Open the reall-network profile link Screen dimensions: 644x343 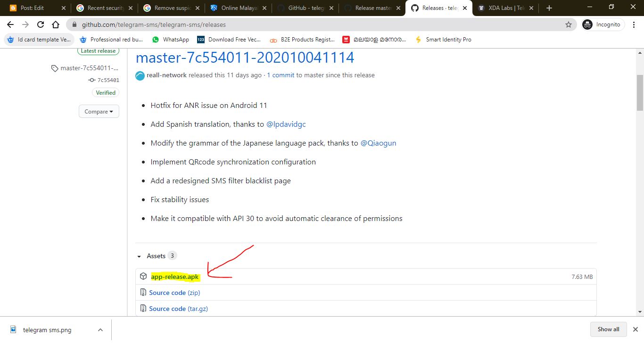(x=167, y=75)
